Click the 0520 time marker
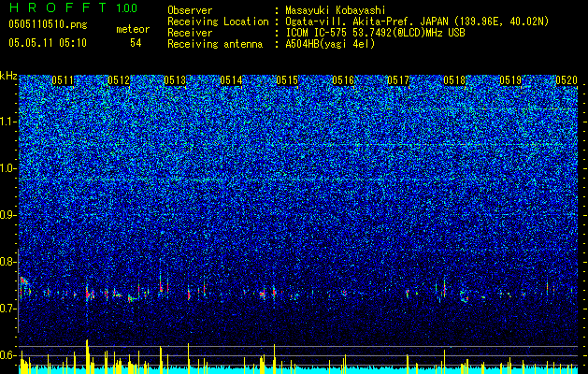 (566, 80)
